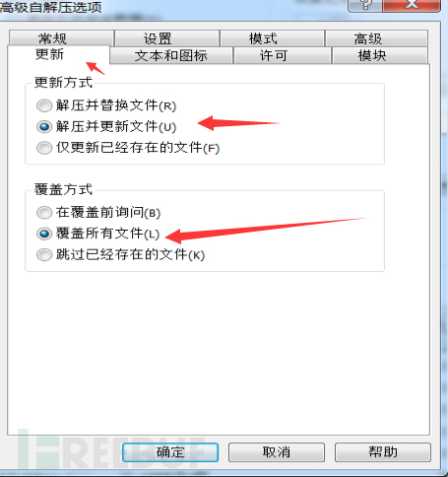448x477 pixels.
Task: Open the 模块 tab
Action: pyautogui.click(x=380, y=55)
